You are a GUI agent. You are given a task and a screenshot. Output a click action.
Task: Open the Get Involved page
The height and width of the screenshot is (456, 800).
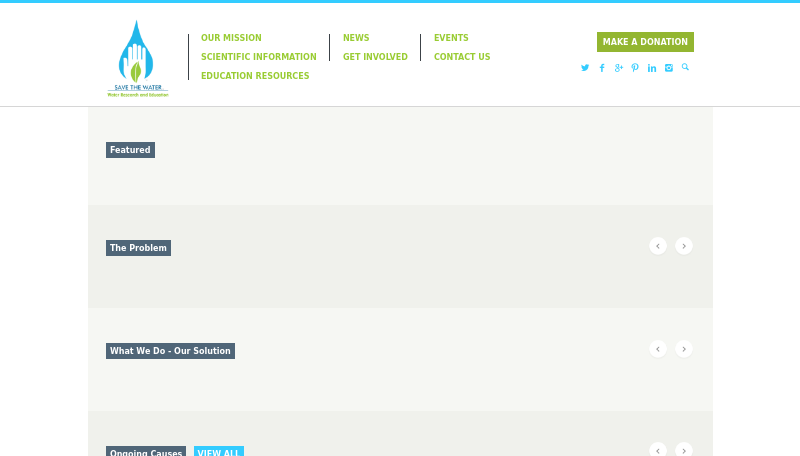pyautogui.click(x=375, y=57)
